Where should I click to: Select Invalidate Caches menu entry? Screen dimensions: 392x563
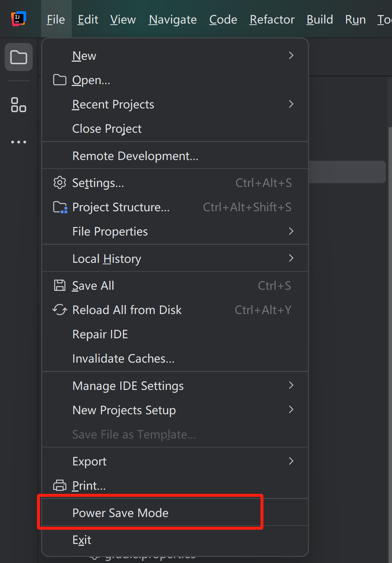[x=123, y=359]
